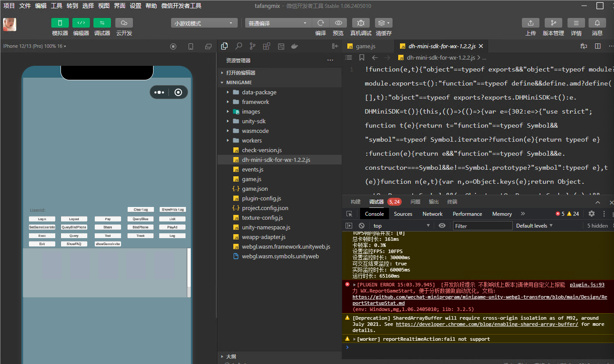The height and width of the screenshot is (364, 614).
Task: Toggle the 调试器 debugger panel button
Action: point(102,23)
